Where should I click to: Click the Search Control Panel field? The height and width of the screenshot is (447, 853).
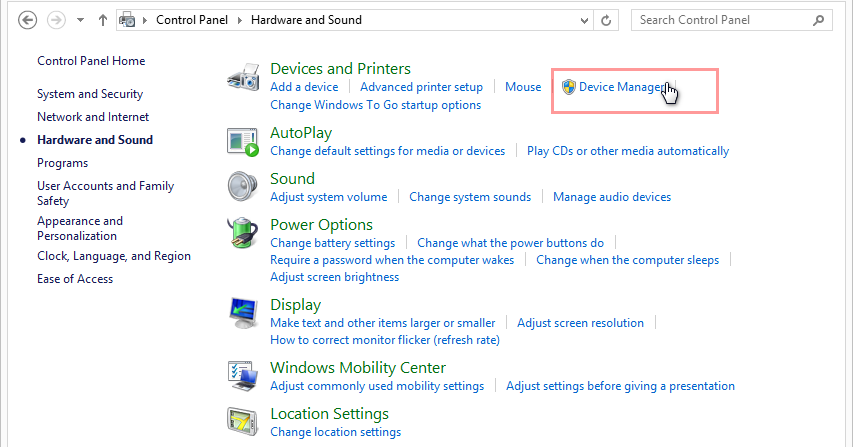point(724,20)
